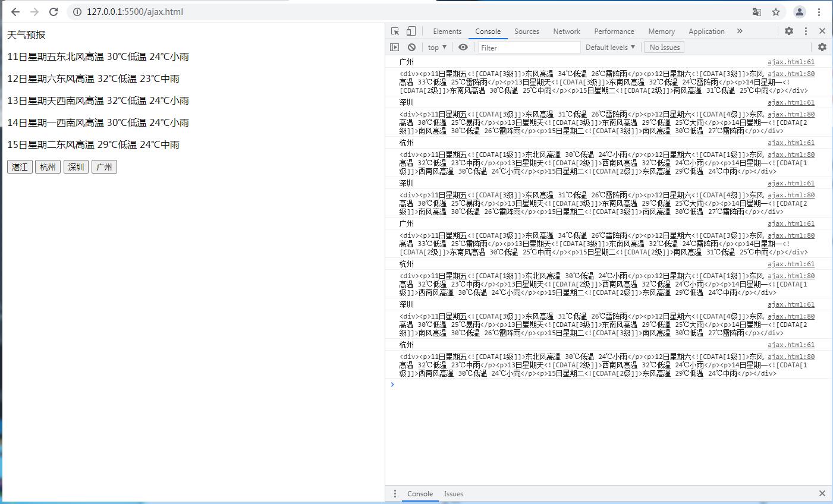Open the first ajax.html:61 source link
The image size is (833, 504).
click(x=791, y=62)
